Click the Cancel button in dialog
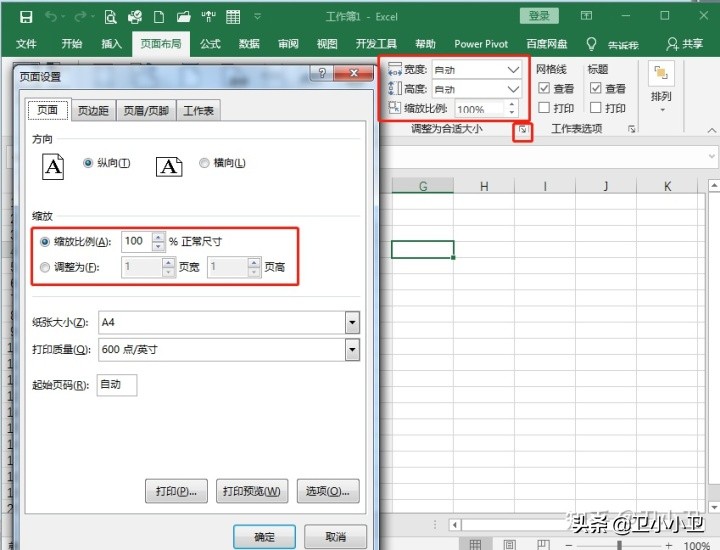This screenshot has height=550, width=720. point(336,536)
